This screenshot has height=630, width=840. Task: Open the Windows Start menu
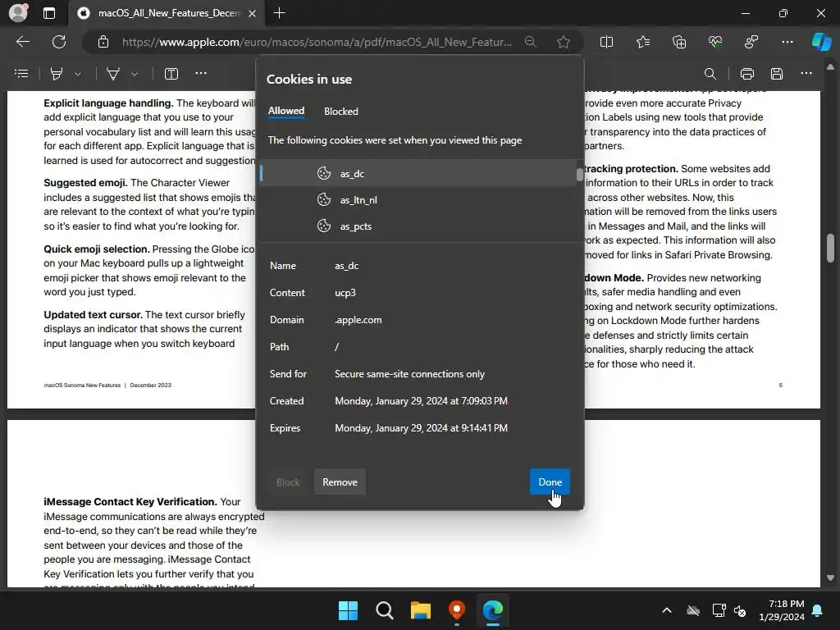click(x=348, y=610)
